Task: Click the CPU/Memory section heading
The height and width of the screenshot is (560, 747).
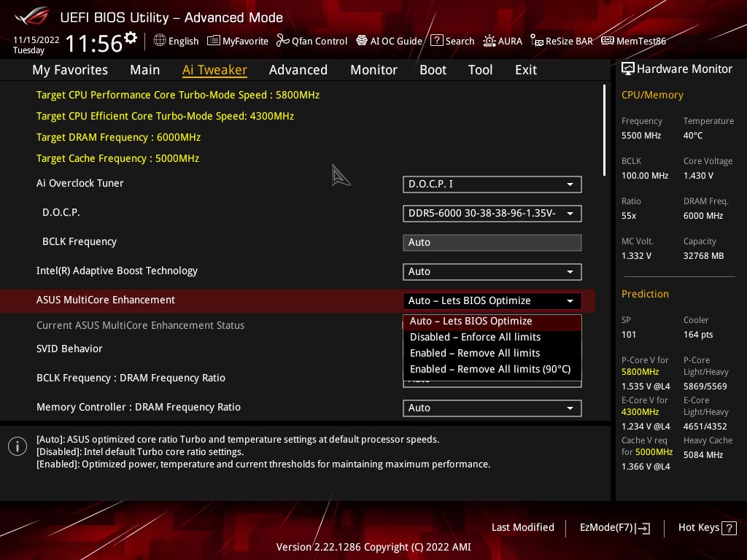Action: [652, 96]
